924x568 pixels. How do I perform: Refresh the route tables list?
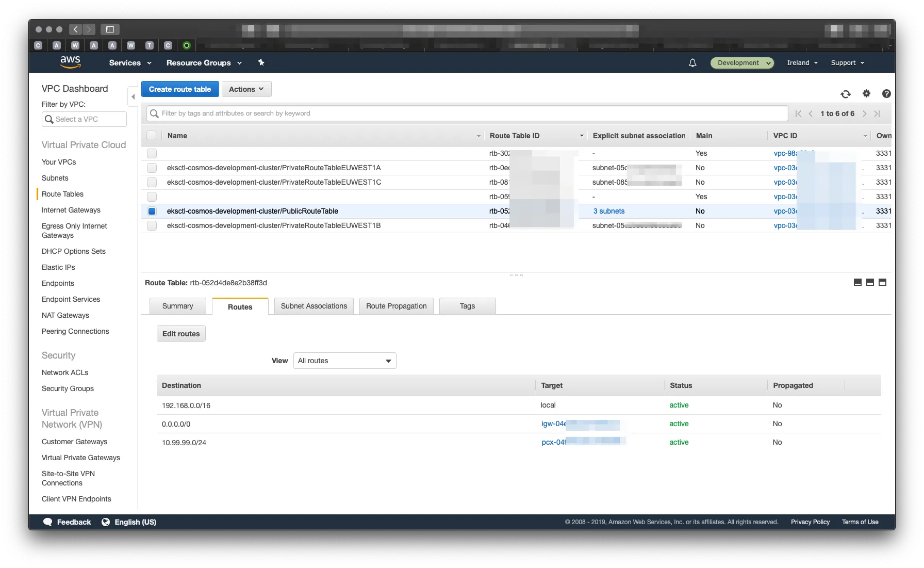coord(846,94)
